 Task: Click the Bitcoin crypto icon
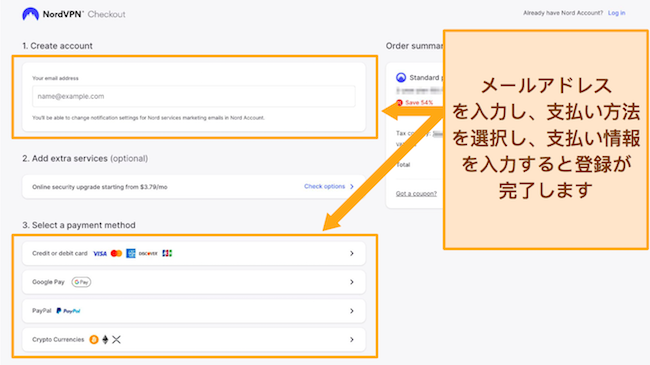click(x=94, y=340)
